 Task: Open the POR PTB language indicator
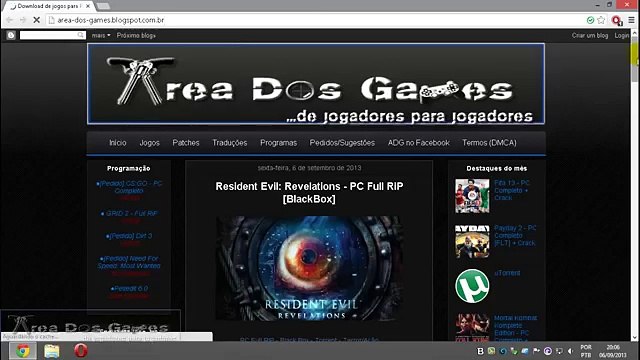(x=586, y=351)
